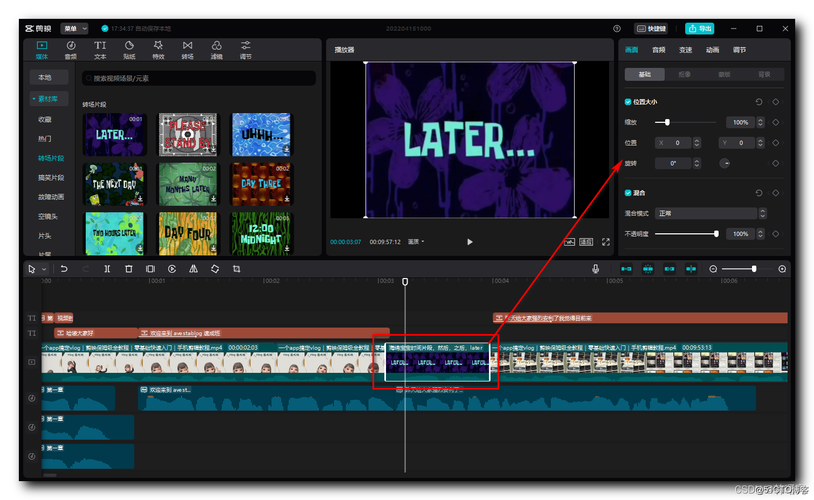Open the 调节 adjustment tool in top toolbar
814x500 pixels.
(246, 50)
